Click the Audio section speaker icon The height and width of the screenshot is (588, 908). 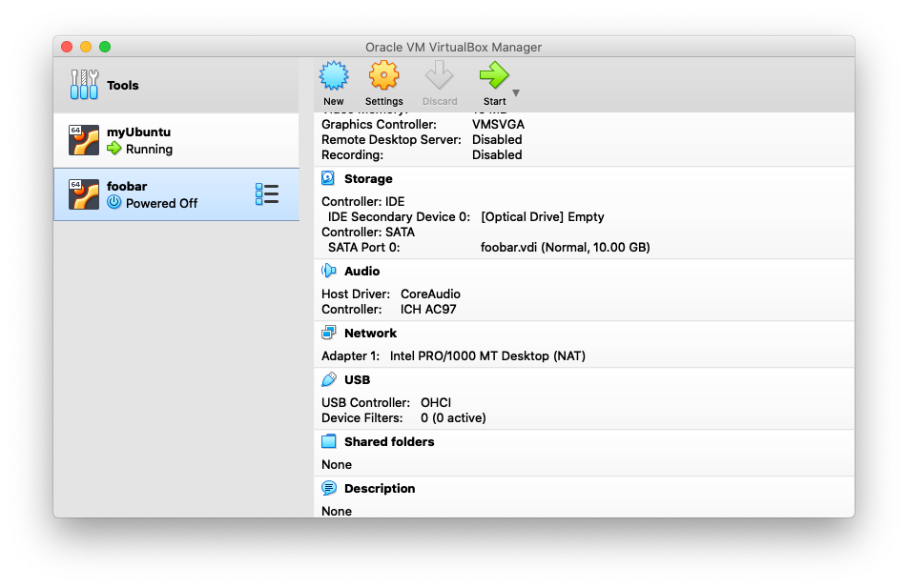coord(328,271)
